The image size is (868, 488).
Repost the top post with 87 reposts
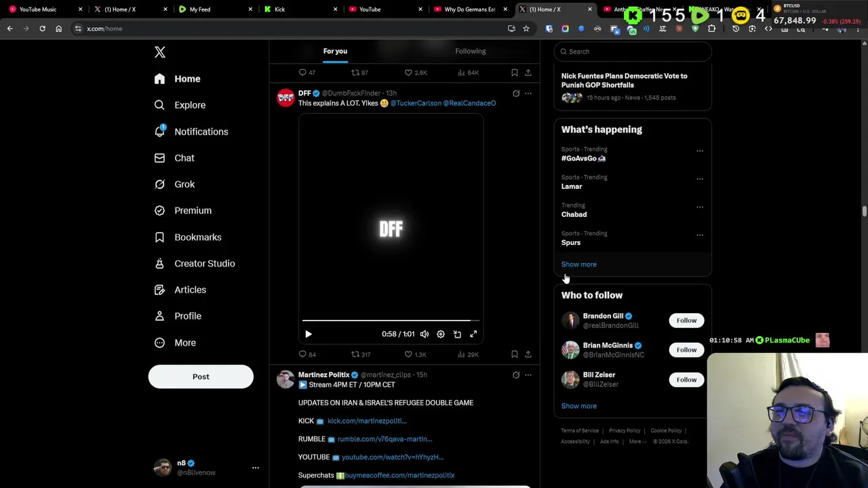(359, 73)
